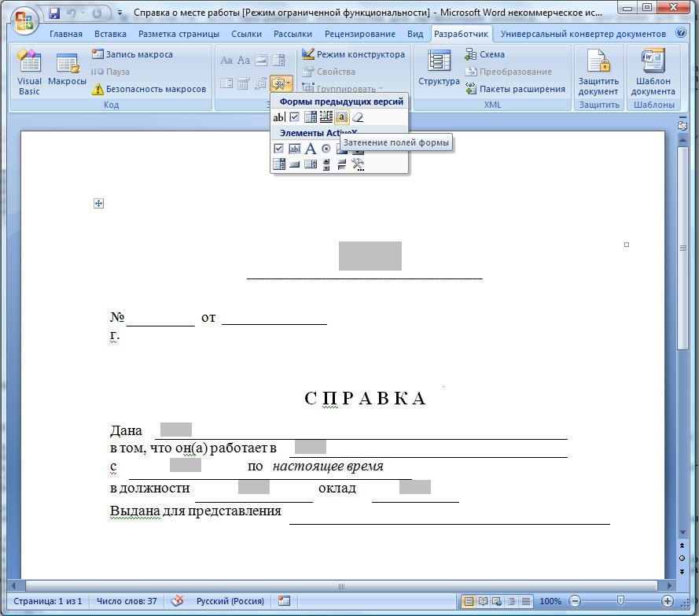
Task: Open Пакеты расширения dialog
Action: [x=515, y=89]
